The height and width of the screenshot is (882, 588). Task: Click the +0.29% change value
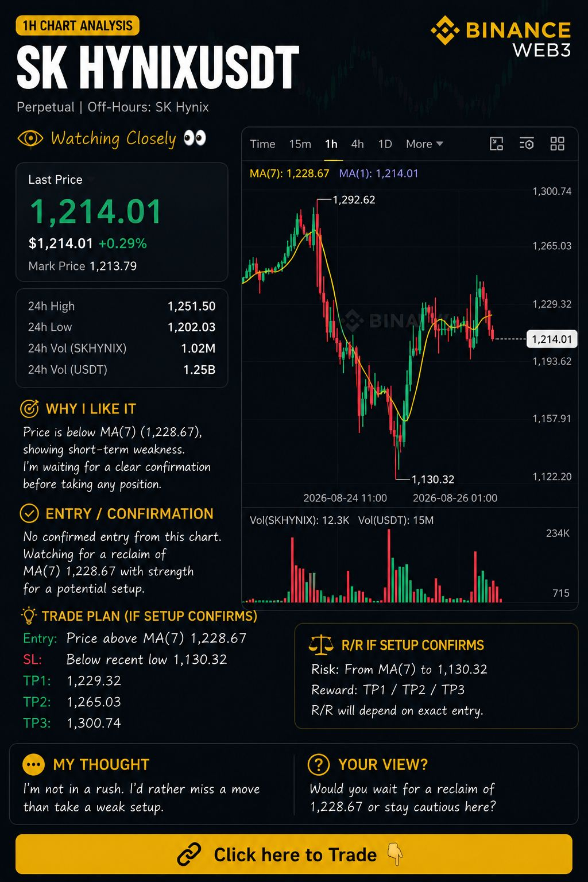(122, 243)
